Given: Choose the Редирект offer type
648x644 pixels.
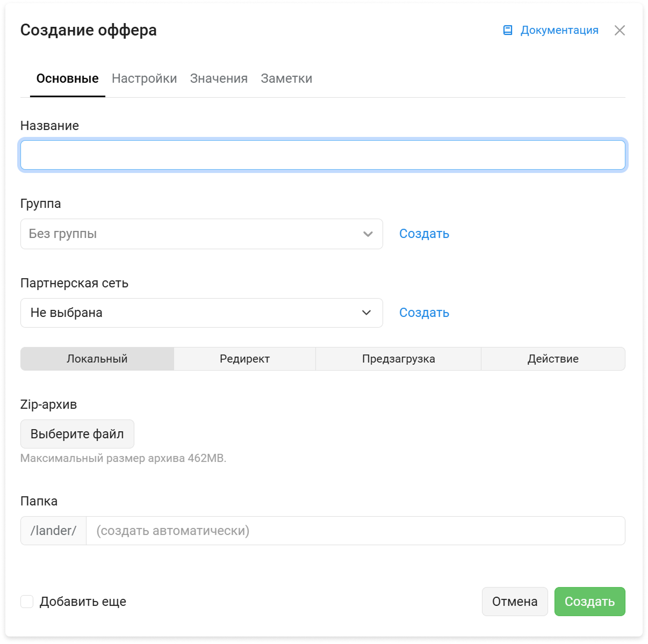Looking at the screenshot, I should click(x=245, y=359).
